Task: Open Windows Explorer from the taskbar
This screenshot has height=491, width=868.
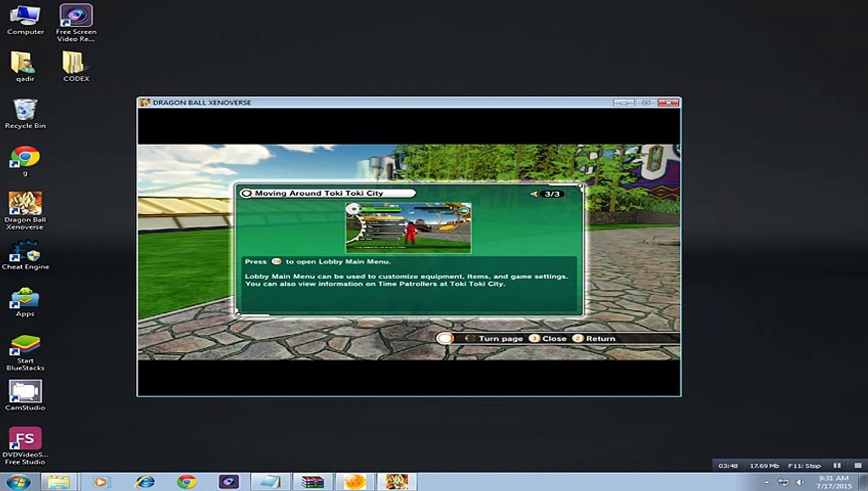Action: [x=59, y=481]
